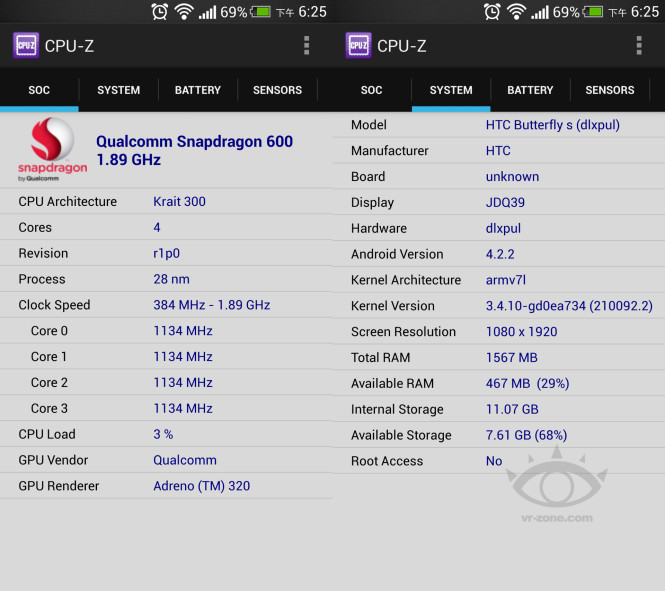This screenshot has height=591, width=665.
Task: Tap the Hardware row label
Action: pyautogui.click(x=379, y=228)
